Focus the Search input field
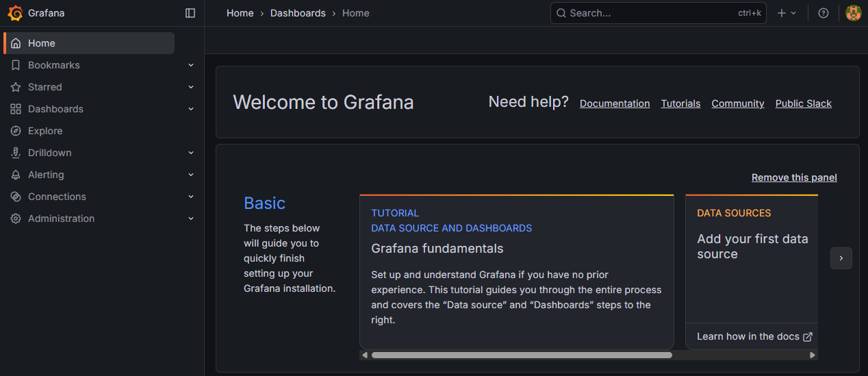This screenshot has height=376, width=868. click(650, 13)
